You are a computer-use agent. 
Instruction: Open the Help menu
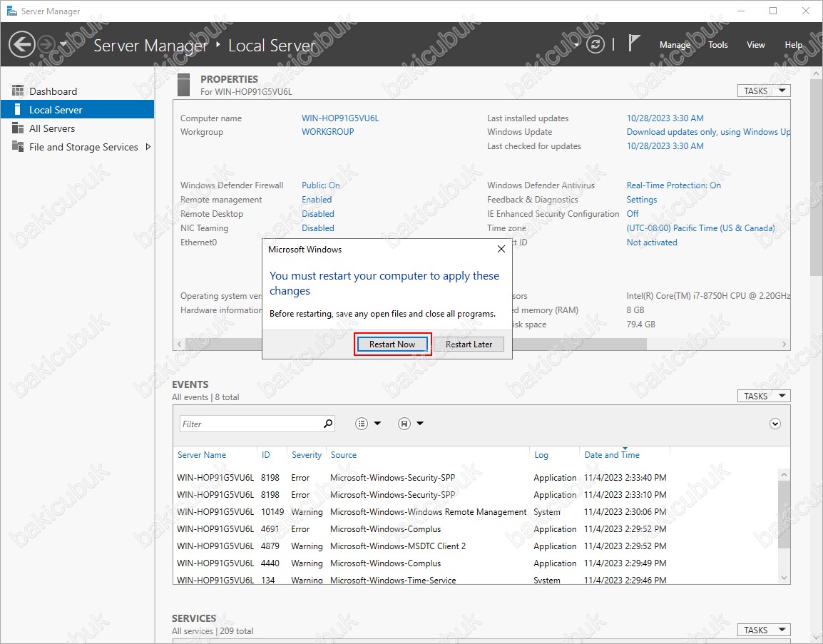click(793, 45)
